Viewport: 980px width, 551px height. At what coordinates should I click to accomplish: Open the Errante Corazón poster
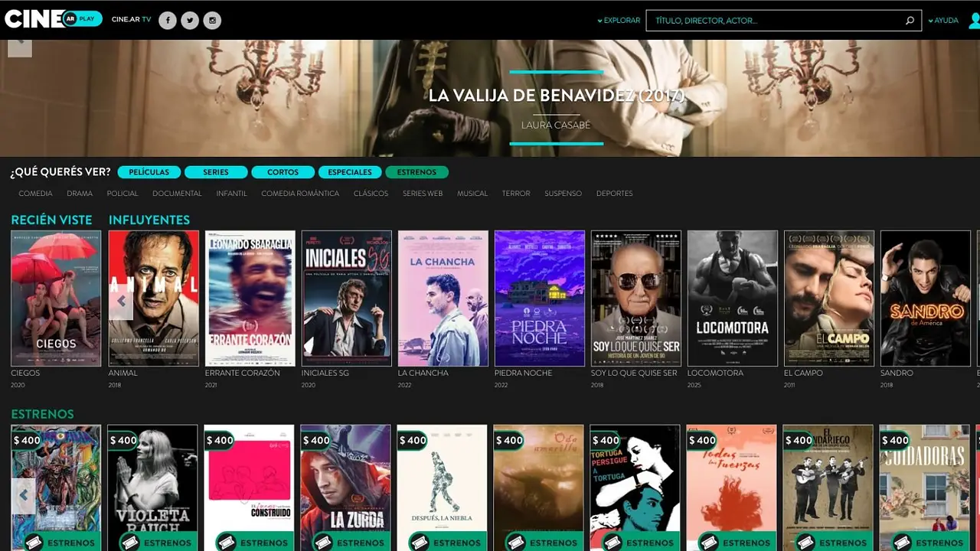250,298
